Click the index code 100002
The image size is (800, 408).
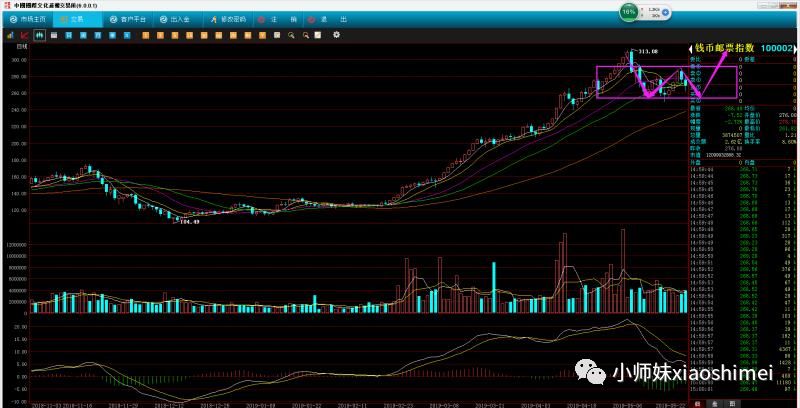777,48
